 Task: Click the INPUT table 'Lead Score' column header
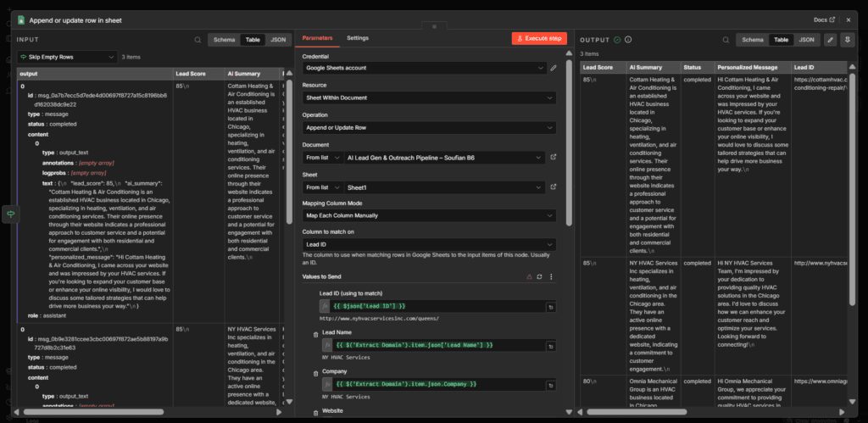198,74
